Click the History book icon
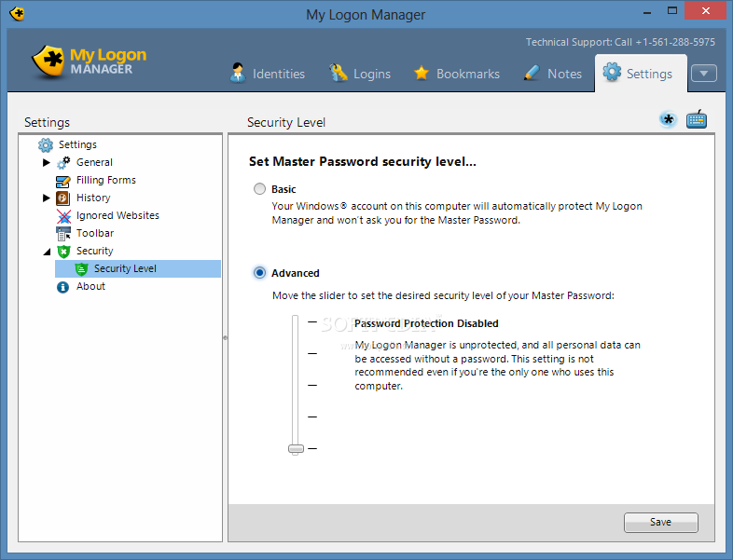The image size is (733, 560). pos(62,198)
